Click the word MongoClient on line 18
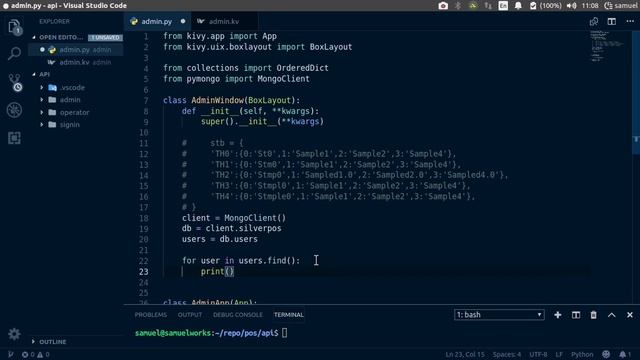 point(250,218)
